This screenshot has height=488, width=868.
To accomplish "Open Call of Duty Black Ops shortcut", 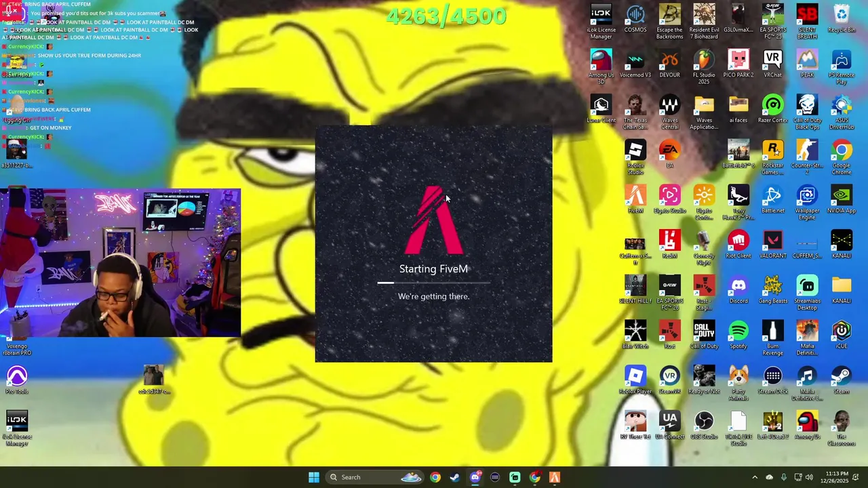I will tap(807, 113).
